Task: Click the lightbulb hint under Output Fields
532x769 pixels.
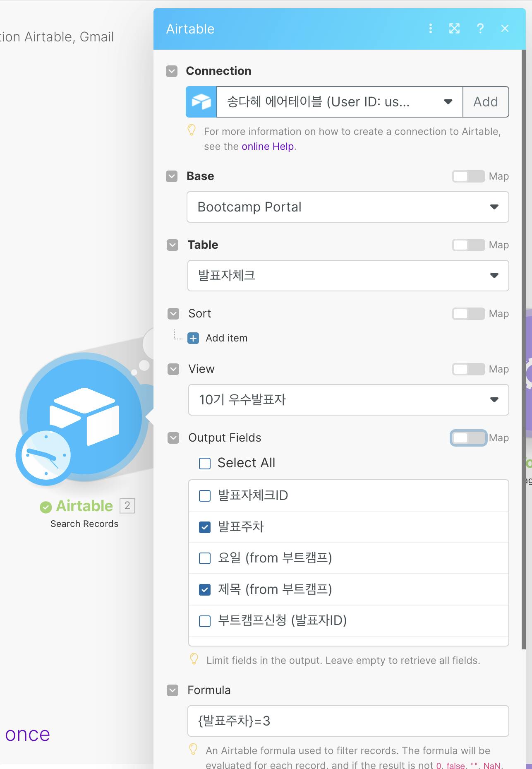Action: pyautogui.click(x=194, y=659)
